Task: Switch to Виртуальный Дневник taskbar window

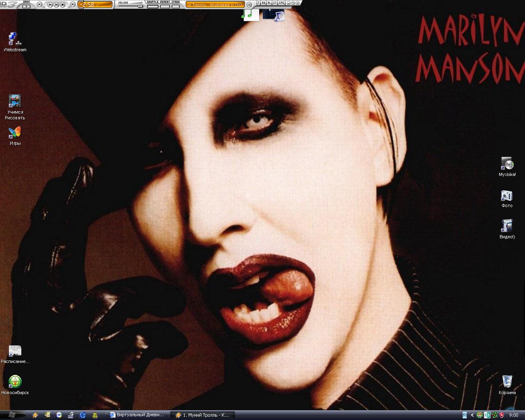Action: tap(137, 415)
